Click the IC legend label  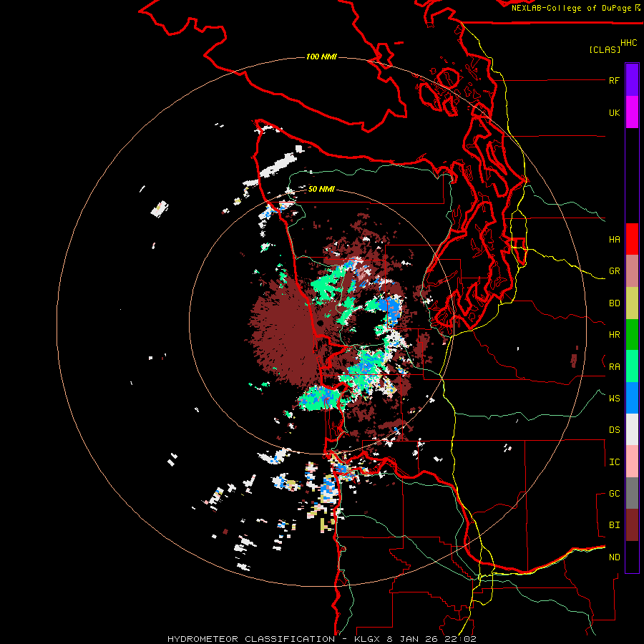[614, 462]
